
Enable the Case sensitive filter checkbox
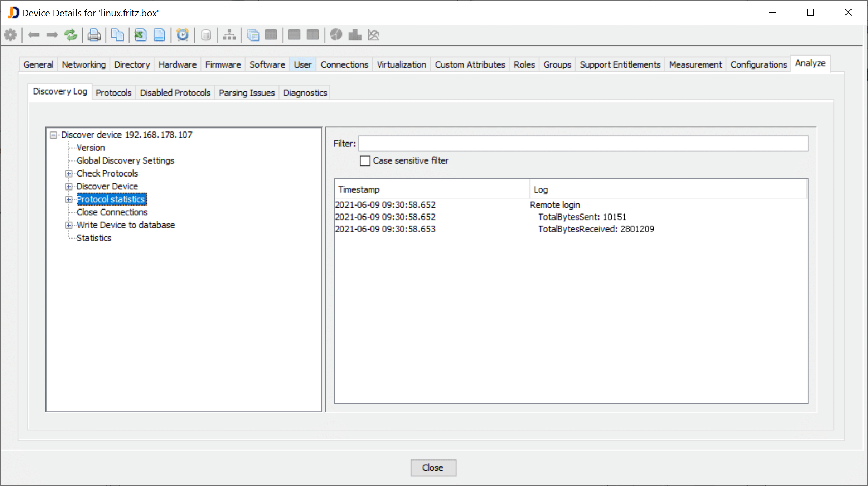(365, 161)
